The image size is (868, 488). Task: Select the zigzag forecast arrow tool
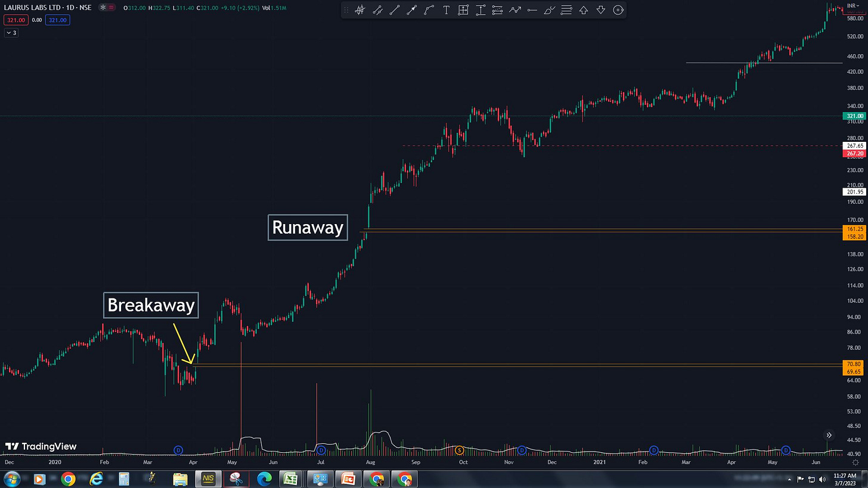(x=515, y=10)
